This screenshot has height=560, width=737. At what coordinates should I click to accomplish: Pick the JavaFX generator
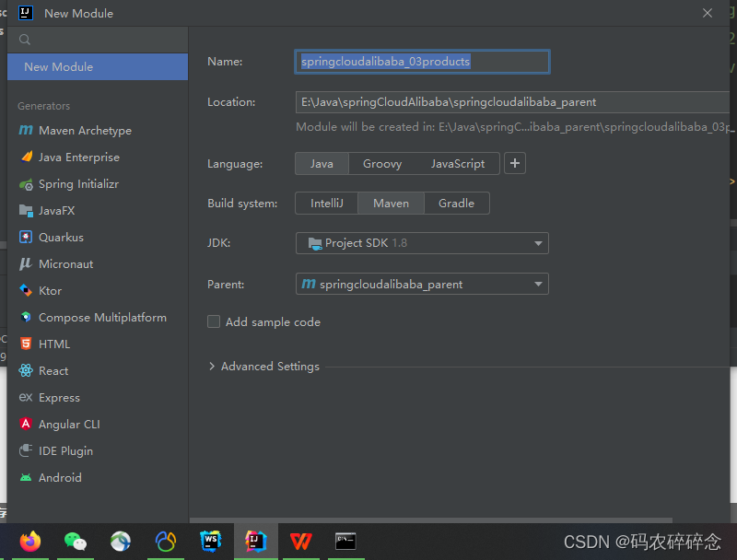point(98,211)
